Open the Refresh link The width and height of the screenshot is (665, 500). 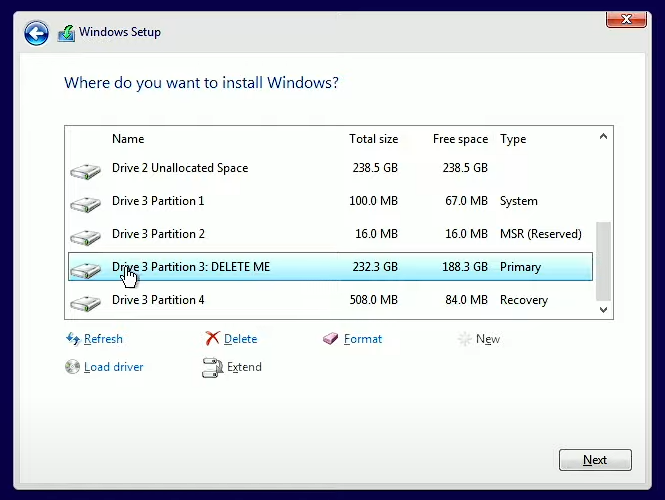pyautogui.click(x=103, y=339)
